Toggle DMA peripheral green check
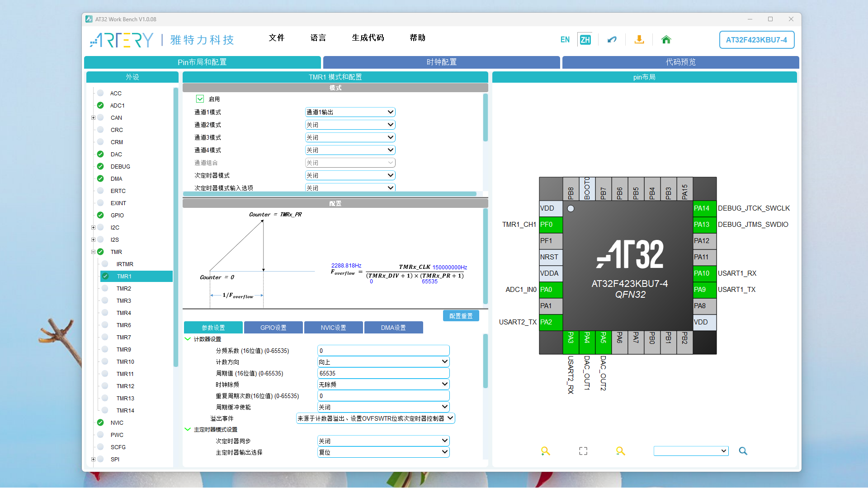Viewport: 868px width, 488px height. 100,178
